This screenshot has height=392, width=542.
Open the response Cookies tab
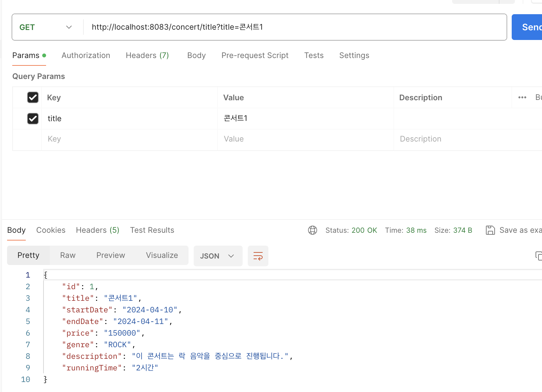click(51, 230)
